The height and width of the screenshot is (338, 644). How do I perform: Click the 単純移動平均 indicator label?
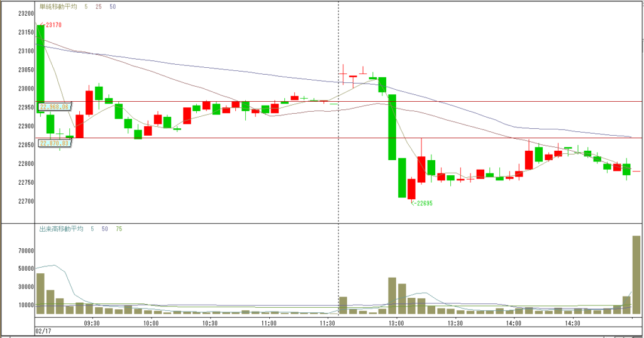(x=58, y=6)
